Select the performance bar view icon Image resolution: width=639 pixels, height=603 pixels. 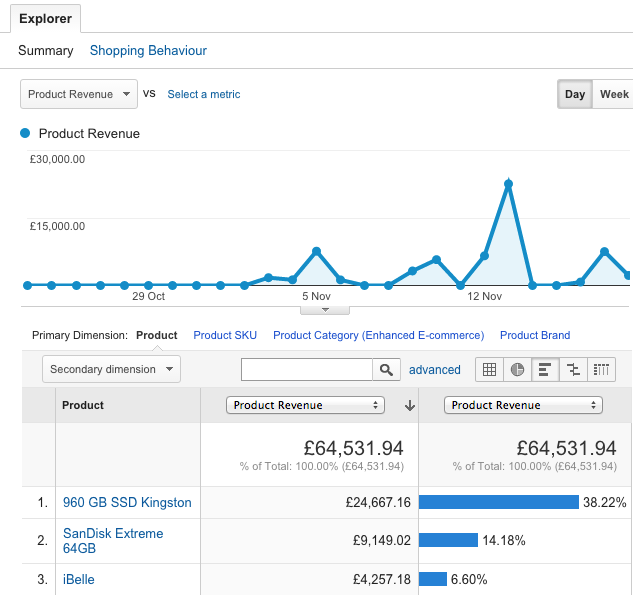point(545,370)
